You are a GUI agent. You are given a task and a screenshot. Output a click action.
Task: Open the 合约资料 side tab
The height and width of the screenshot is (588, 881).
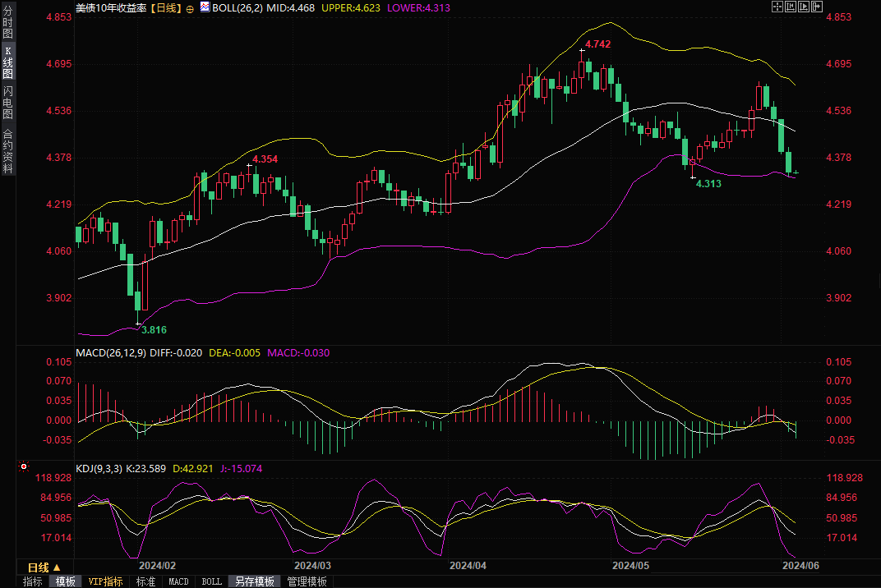(x=7, y=150)
